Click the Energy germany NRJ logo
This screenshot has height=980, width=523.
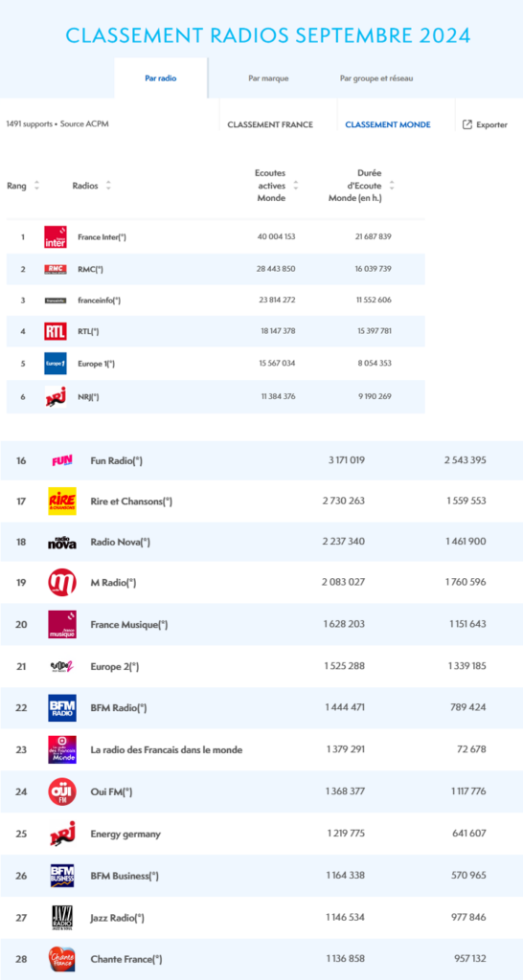[62, 834]
